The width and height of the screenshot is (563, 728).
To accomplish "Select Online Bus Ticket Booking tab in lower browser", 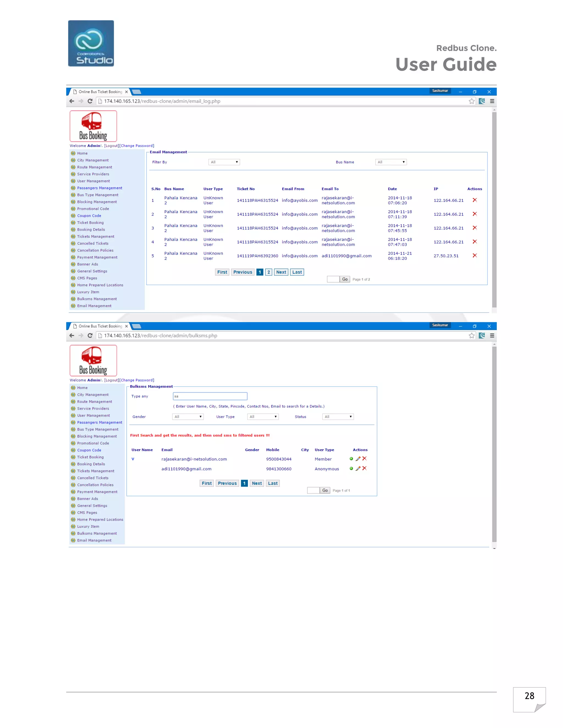I will coord(100,326).
